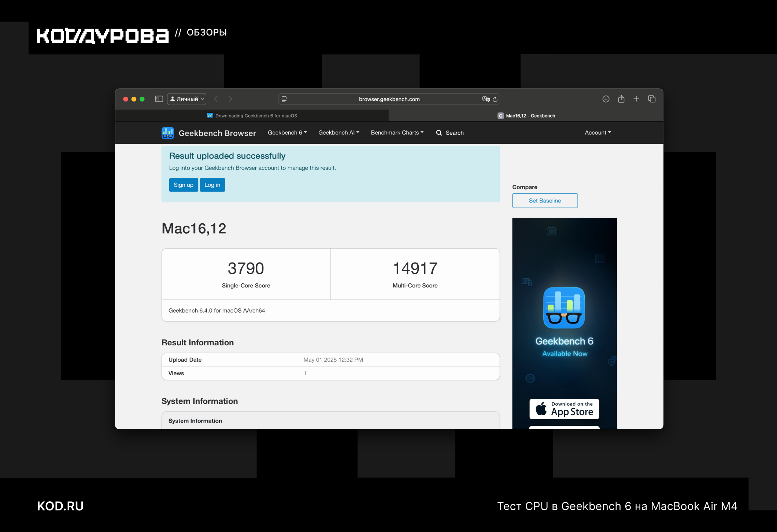Go forward with the forward arrow
Screen dimensions: 777x532
pyautogui.click(x=230, y=99)
